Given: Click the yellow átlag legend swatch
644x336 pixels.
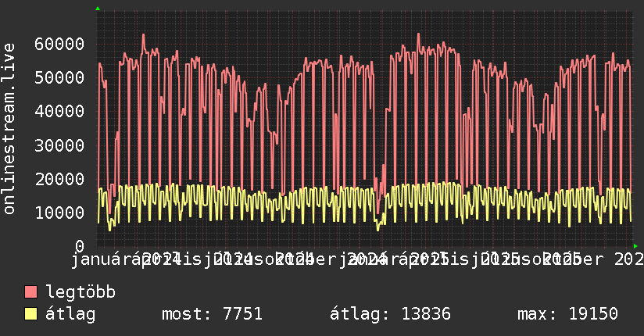Looking at the screenshot, I should pos(31,315).
